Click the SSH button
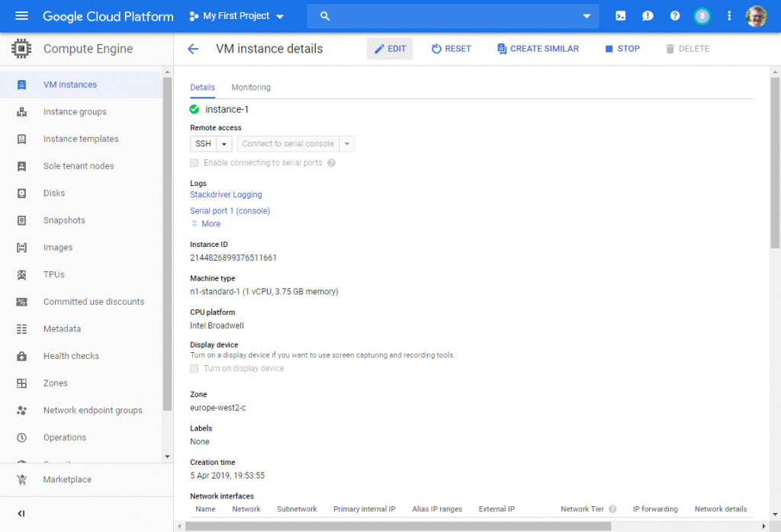781x532 pixels. tap(203, 144)
